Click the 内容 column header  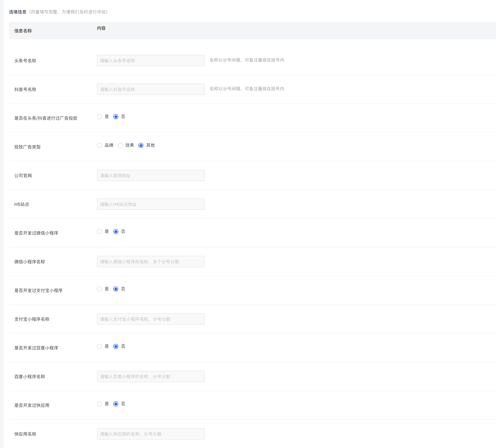(101, 28)
